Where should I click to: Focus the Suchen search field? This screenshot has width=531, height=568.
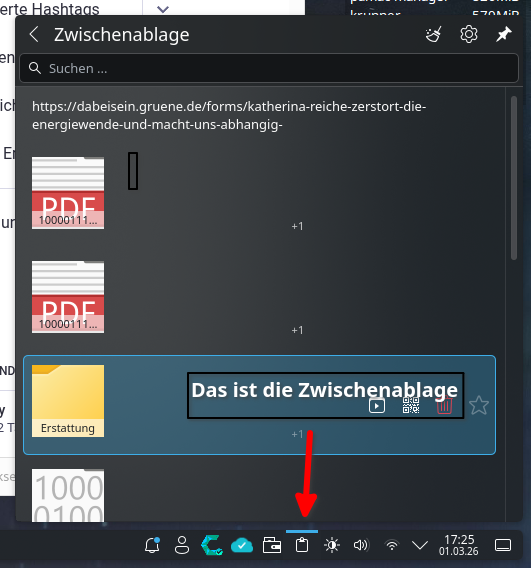click(269, 68)
